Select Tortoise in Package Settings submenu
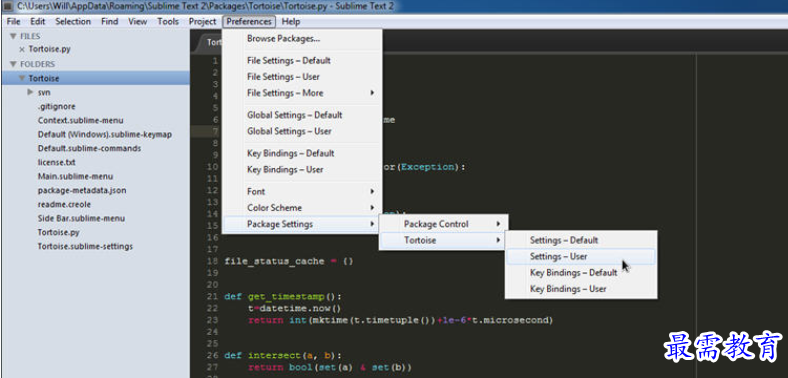 click(443, 240)
